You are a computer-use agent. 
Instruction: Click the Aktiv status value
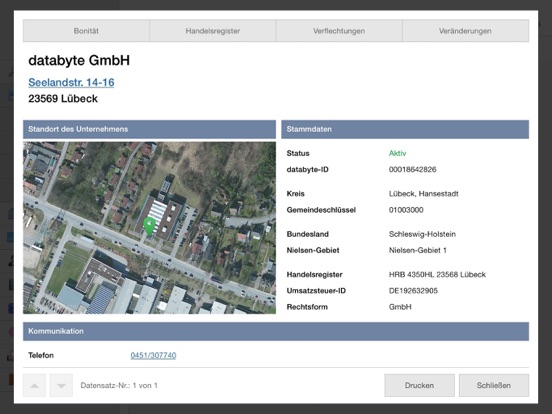tap(397, 153)
